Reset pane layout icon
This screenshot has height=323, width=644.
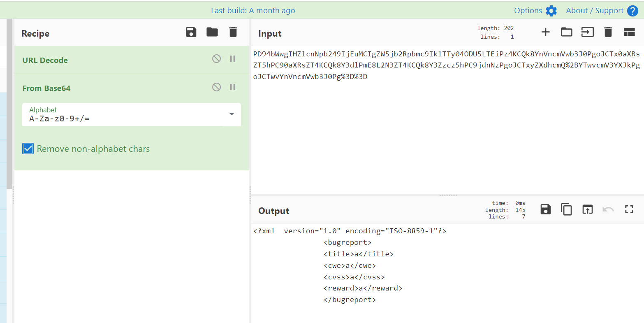click(630, 32)
